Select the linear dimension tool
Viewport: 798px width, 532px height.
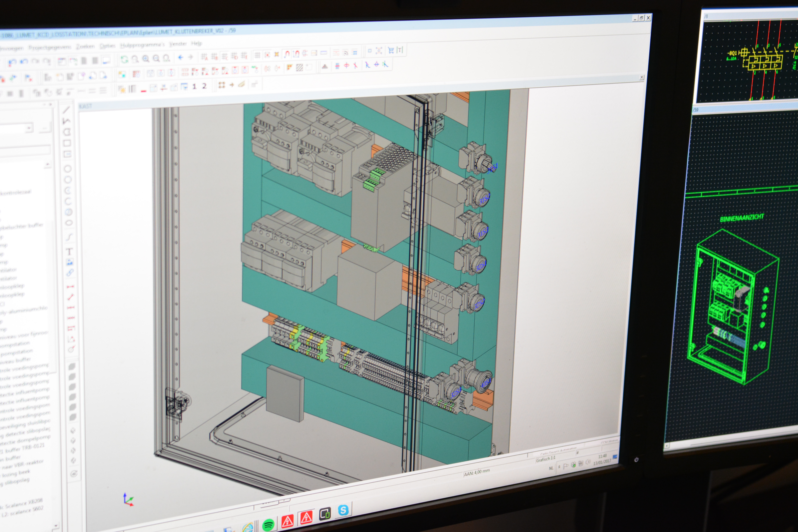(x=70, y=287)
